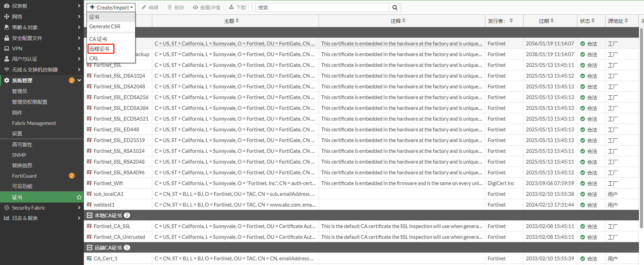
Task: Open the Create/Import dropdown
Action: click(x=111, y=7)
